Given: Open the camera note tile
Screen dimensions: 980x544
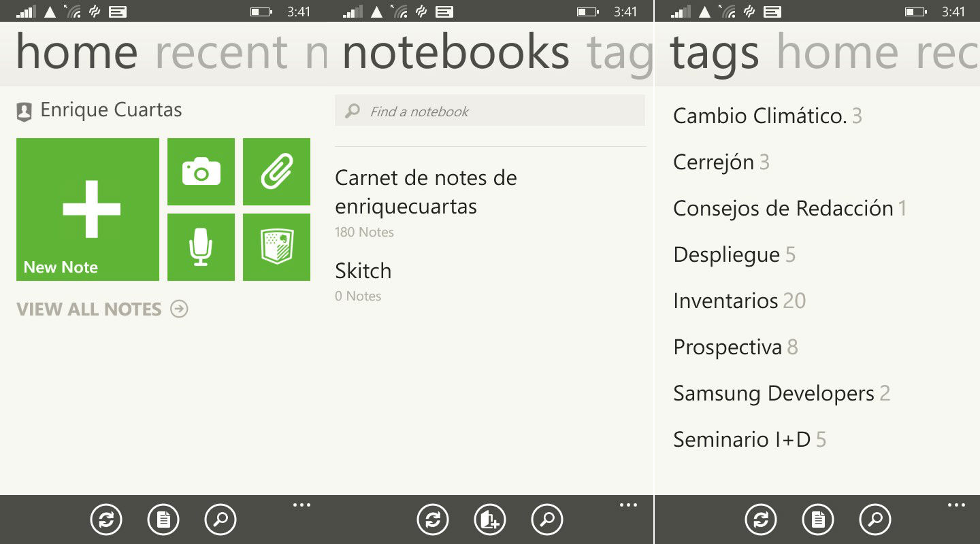Looking at the screenshot, I should coord(201,171).
